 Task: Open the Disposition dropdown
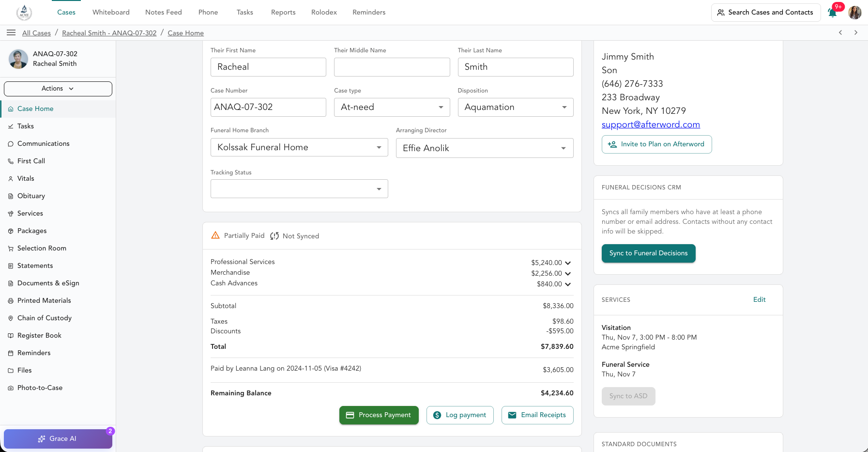516,107
